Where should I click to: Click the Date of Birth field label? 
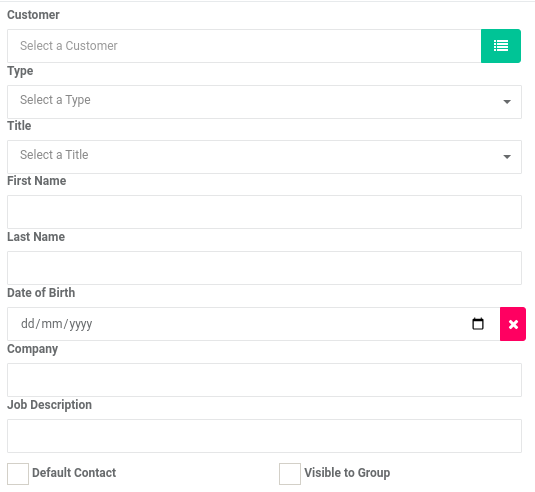click(x=41, y=293)
